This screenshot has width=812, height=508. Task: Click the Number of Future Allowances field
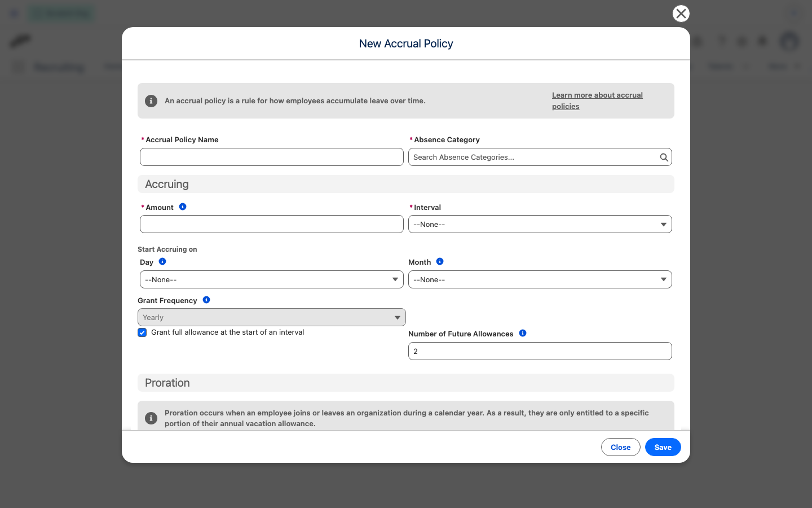(x=540, y=351)
